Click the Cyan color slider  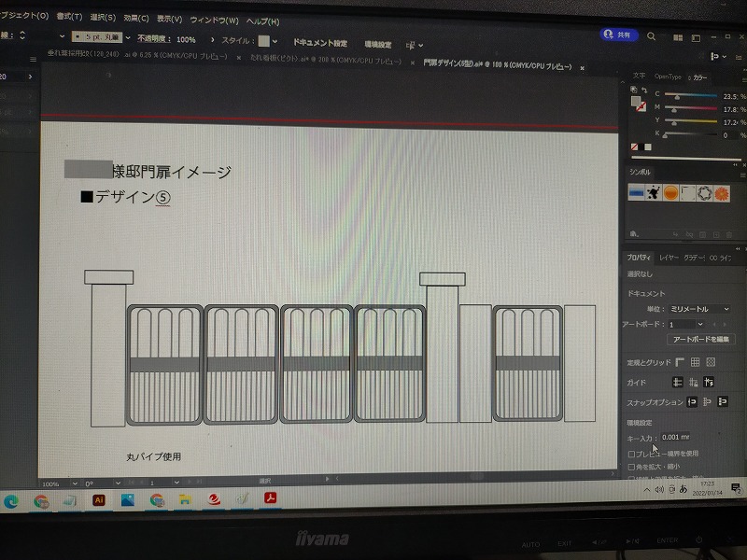[690, 96]
